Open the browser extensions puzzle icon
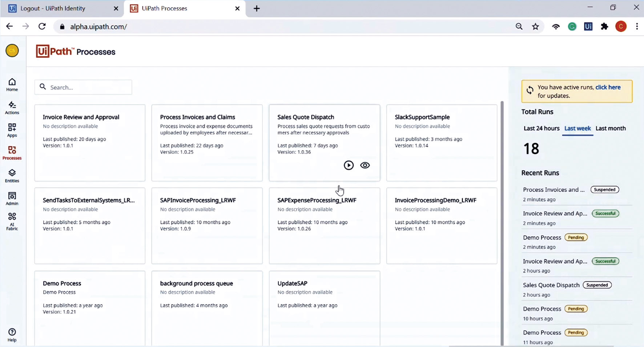 coord(604,26)
